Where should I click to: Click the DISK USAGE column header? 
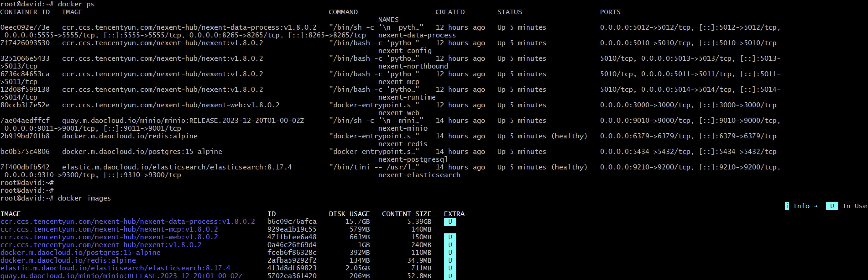pyautogui.click(x=349, y=214)
